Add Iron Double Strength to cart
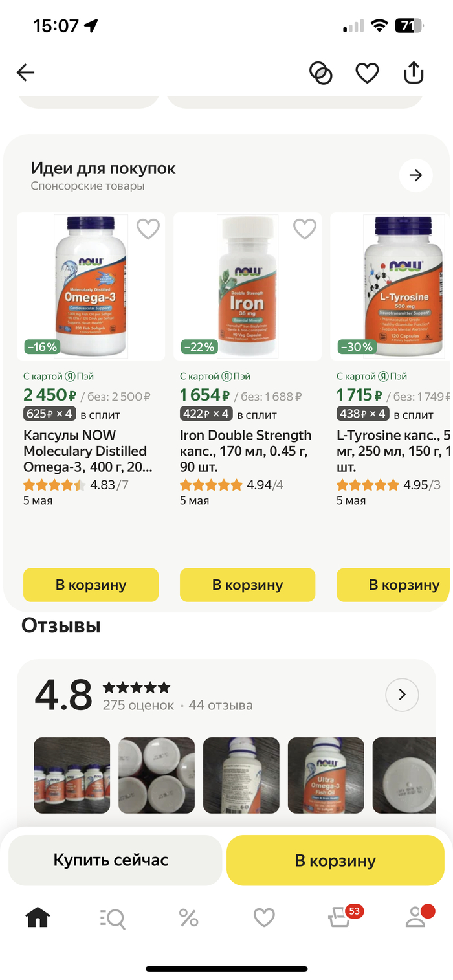Screen dimensions: 453x980 (x=247, y=585)
